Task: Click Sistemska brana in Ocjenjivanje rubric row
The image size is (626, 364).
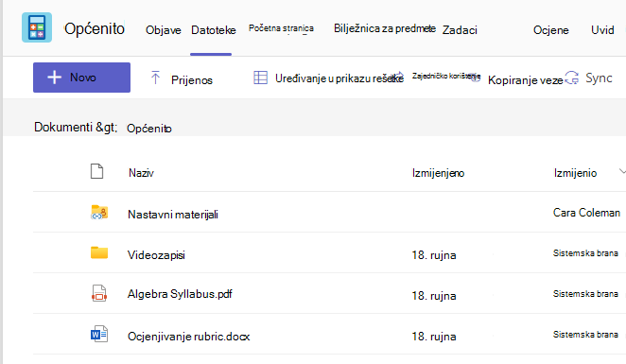Action: pos(585,335)
